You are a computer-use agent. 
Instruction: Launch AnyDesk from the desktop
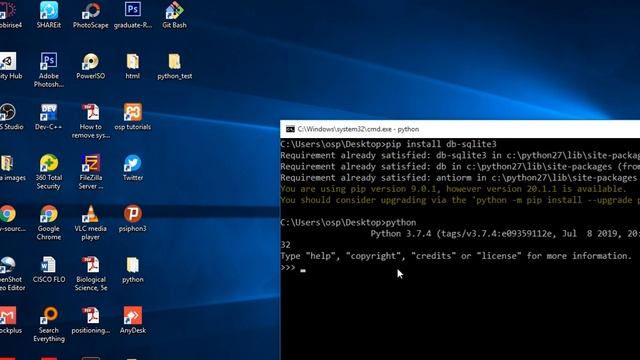click(x=133, y=320)
